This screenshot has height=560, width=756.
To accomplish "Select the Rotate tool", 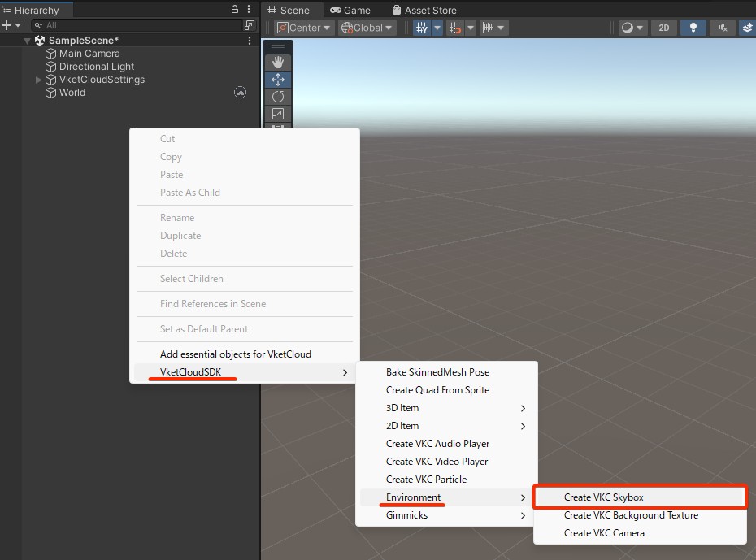I will pyautogui.click(x=278, y=97).
